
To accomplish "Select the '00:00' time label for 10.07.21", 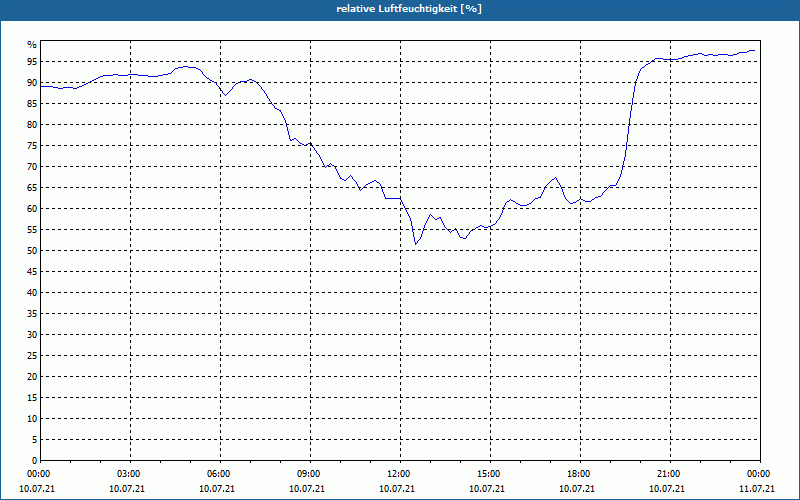I will [x=37, y=474].
